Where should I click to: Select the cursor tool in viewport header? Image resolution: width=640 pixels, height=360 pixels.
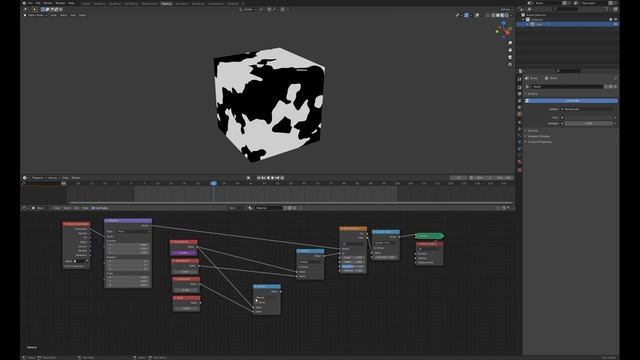[35, 9]
